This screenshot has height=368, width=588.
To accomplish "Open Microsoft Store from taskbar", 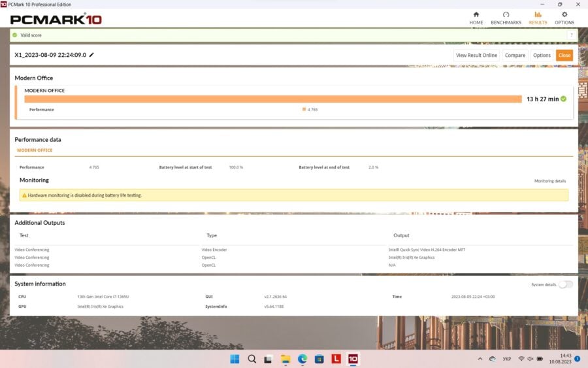I will click(x=319, y=359).
